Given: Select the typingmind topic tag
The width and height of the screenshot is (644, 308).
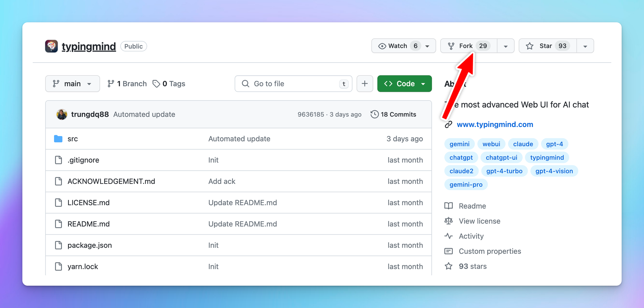Looking at the screenshot, I should tap(547, 157).
